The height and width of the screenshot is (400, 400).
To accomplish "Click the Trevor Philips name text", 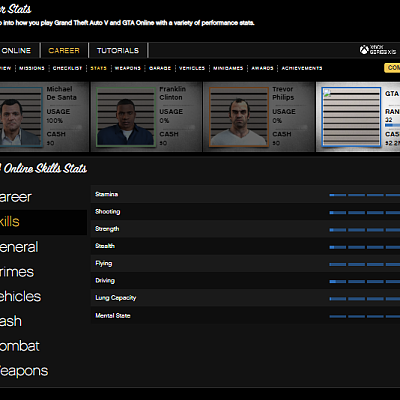I will (283, 93).
